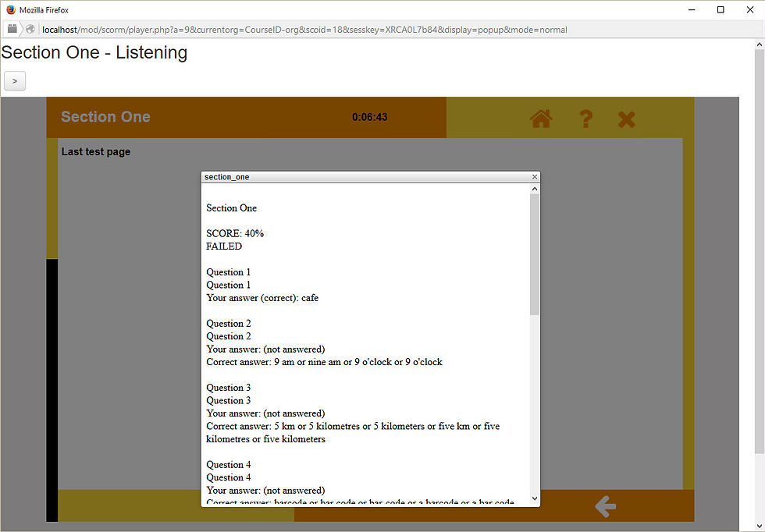765x532 pixels.
Task: Go back using the left arrow icon
Action: pos(606,506)
